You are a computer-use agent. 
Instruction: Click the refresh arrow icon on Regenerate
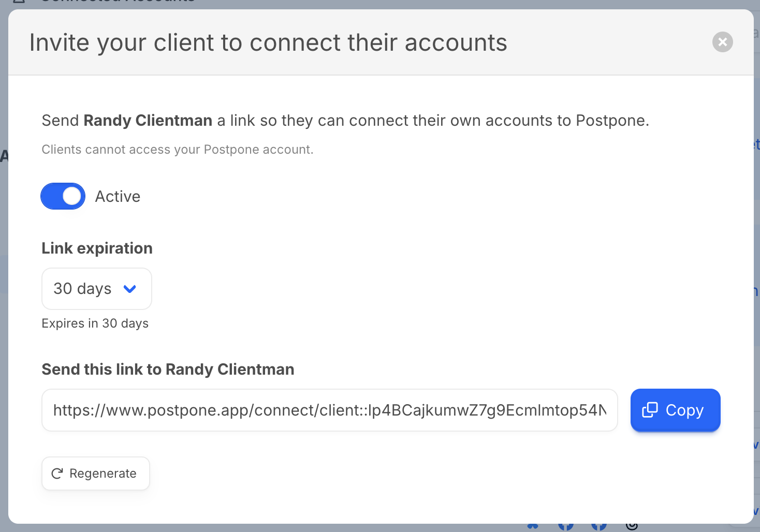click(x=56, y=473)
